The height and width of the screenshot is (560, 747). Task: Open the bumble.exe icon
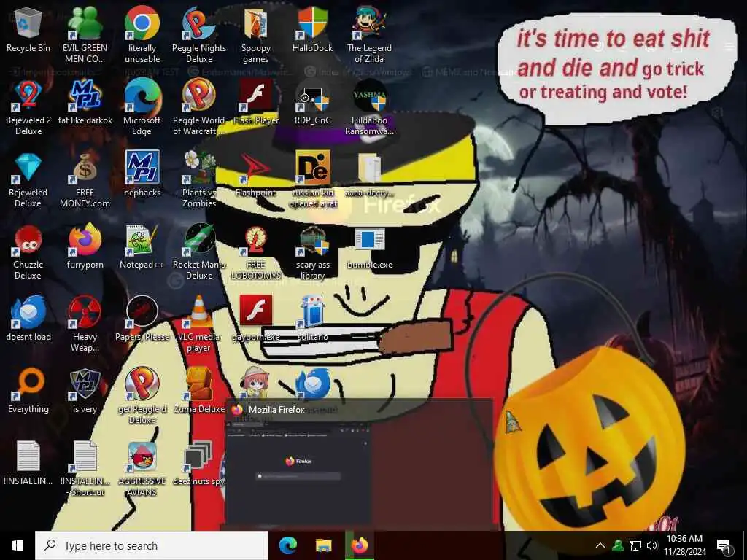click(x=369, y=248)
